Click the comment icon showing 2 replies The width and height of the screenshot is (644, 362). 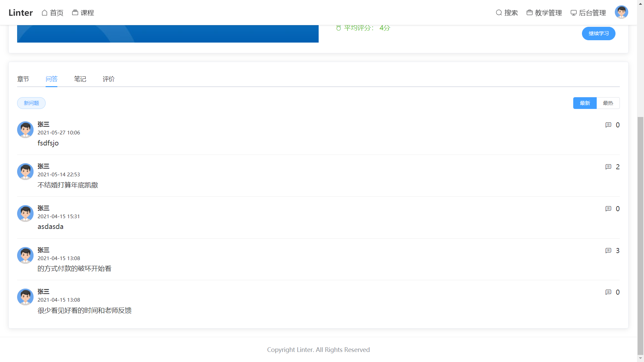point(608,167)
